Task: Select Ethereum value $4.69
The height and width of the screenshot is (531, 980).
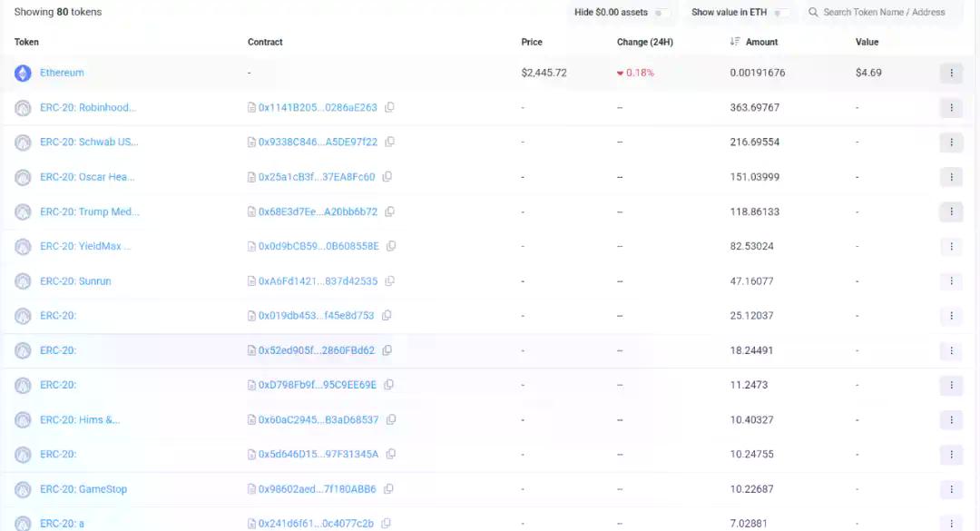Action: click(868, 73)
